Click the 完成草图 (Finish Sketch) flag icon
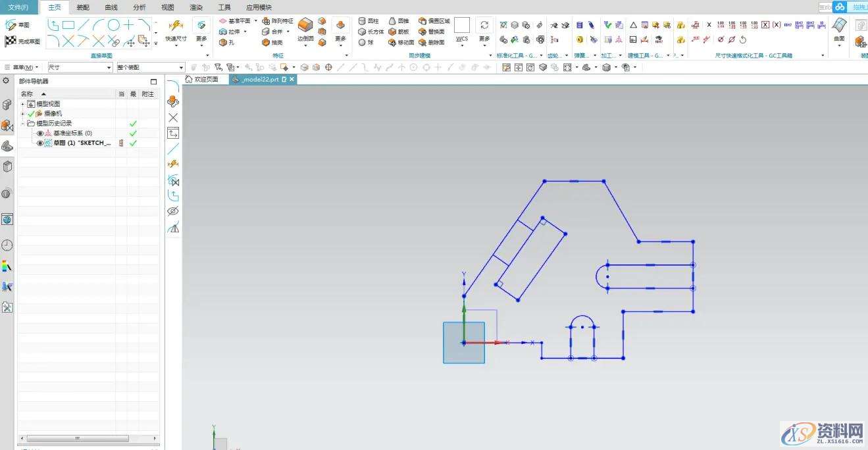Screen dimensions: 868x450 pos(10,41)
